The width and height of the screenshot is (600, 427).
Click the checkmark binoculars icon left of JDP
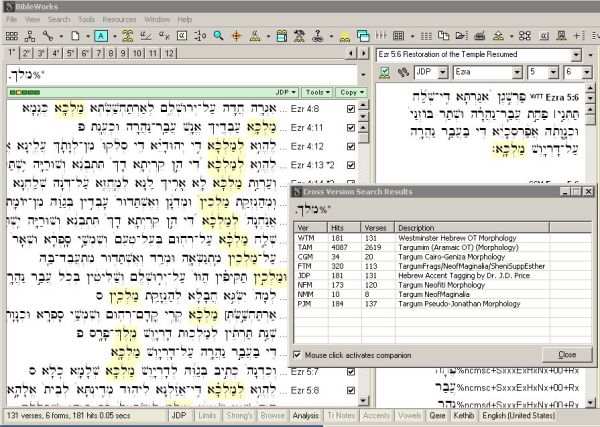tap(385, 72)
